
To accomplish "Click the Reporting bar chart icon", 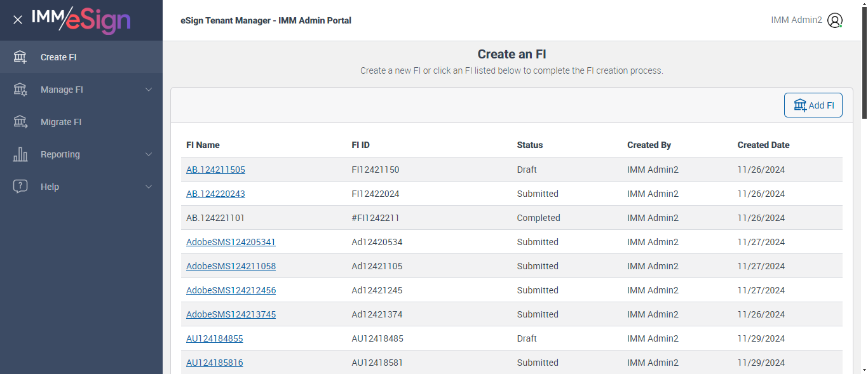I will [20, 154].
